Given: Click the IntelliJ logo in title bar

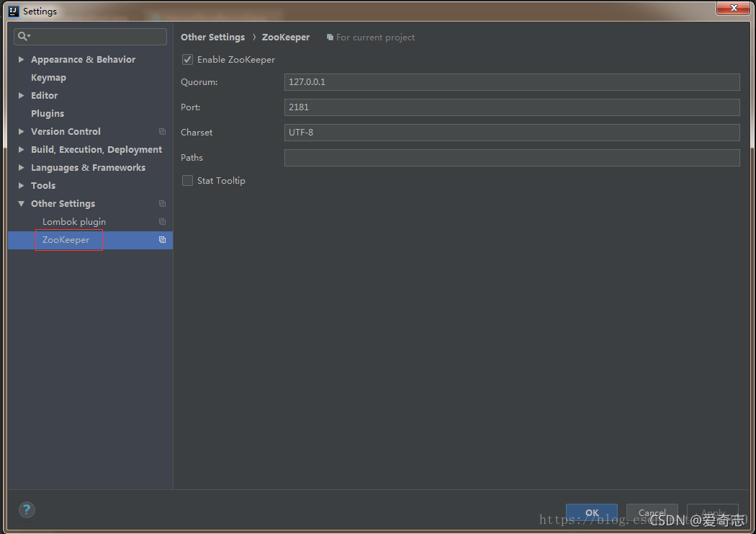Looking at the screenshot, I should pyautogui.click(x=14, y=11).
